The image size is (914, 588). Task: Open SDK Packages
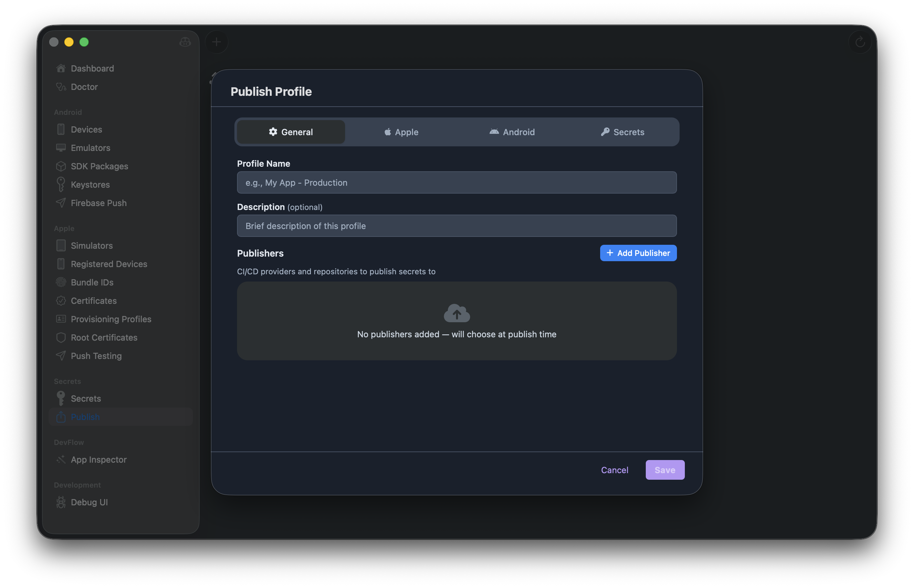pyautogui.click(x=121, y=166)
